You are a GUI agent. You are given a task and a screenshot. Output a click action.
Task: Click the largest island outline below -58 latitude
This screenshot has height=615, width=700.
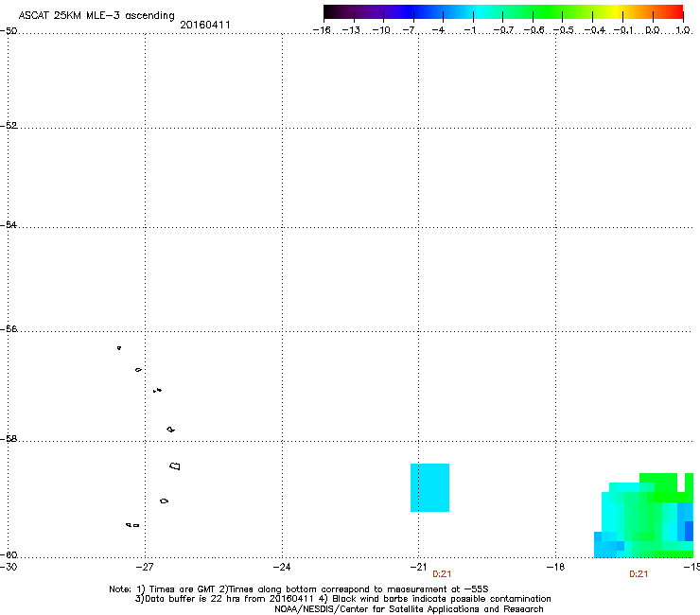[175, 466]
